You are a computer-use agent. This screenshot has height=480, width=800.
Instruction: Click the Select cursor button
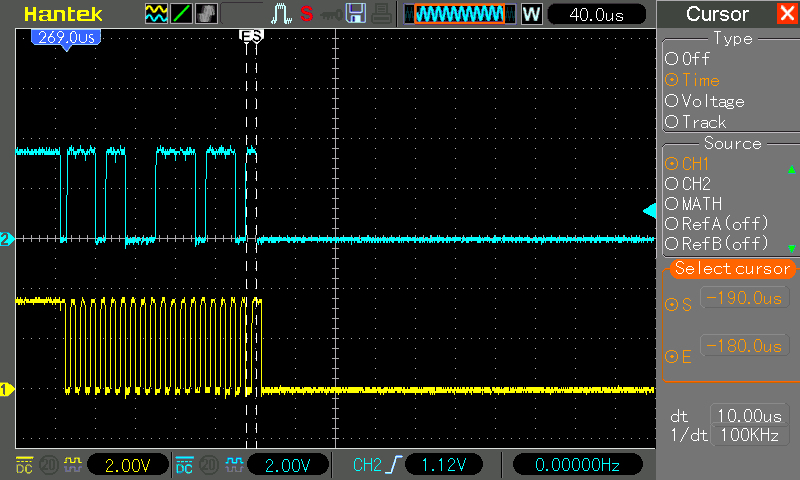point(732,268)
